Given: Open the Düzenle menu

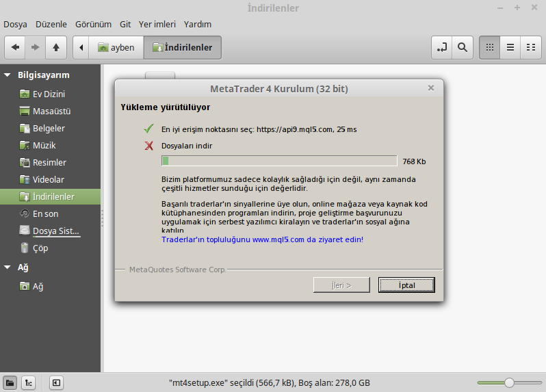Looking at the screenshot, I should [x=51, y=25].
